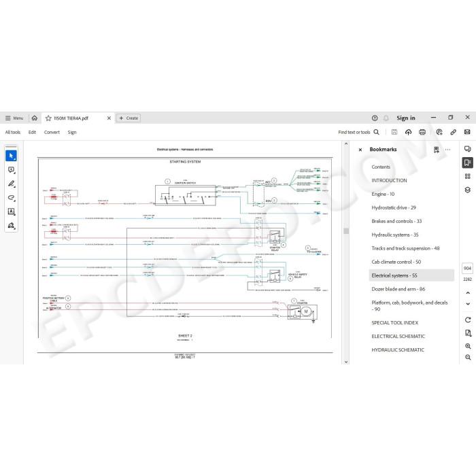476x476 pixels.
Task: Open HYDRAULIC SCHEMATIC bookmark
Action: point(398,350)
